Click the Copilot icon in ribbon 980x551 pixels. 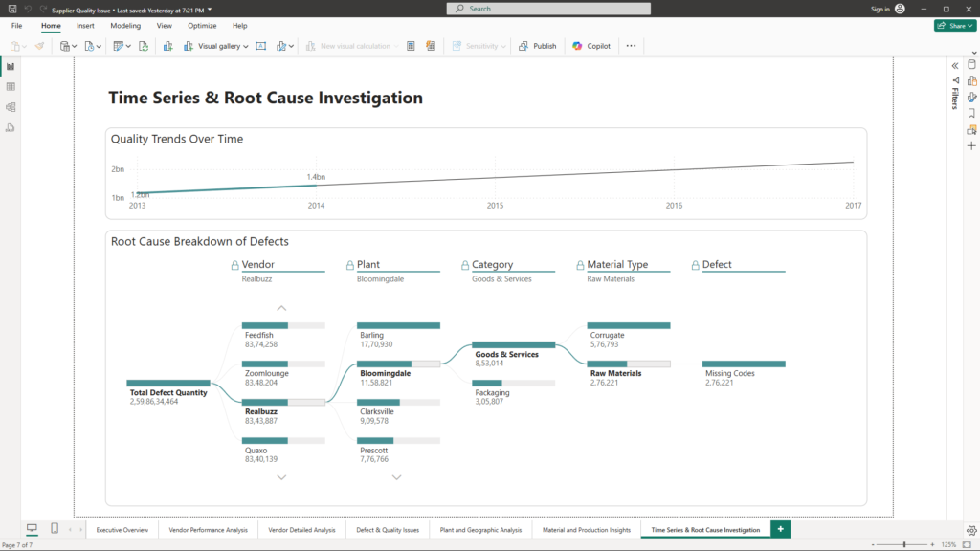tap(577, 46)
